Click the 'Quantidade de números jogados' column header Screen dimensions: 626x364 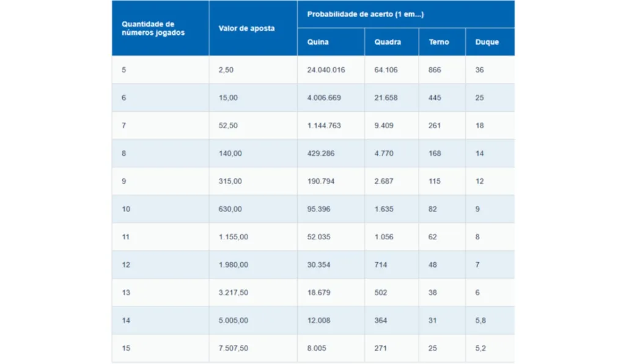point(153,28)
